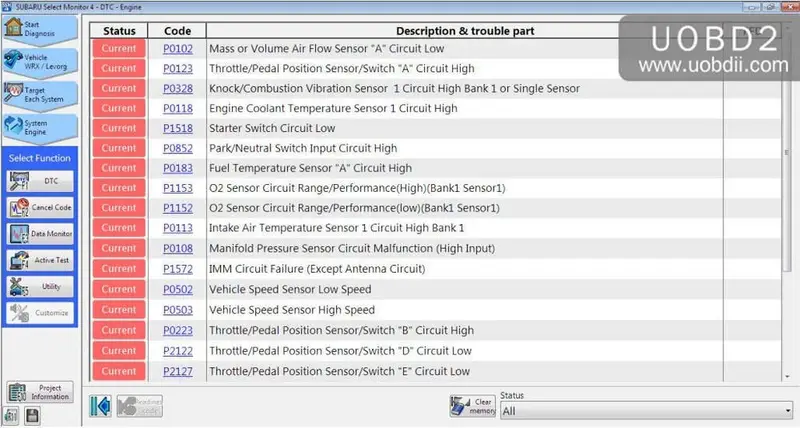Select 'IMM Circuit Failure' description

tap(317, 269)
